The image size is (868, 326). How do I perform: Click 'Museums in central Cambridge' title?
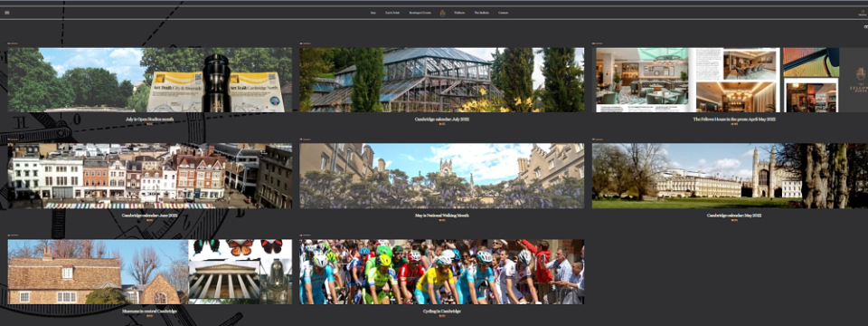(149, 311)
